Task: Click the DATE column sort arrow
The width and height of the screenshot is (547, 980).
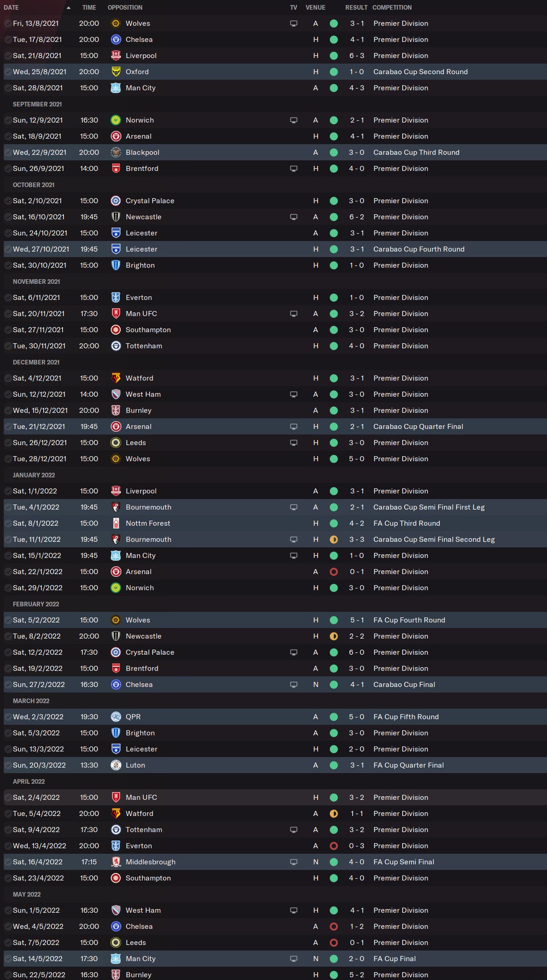Action: pyautogui.click(x=69, y=8)
